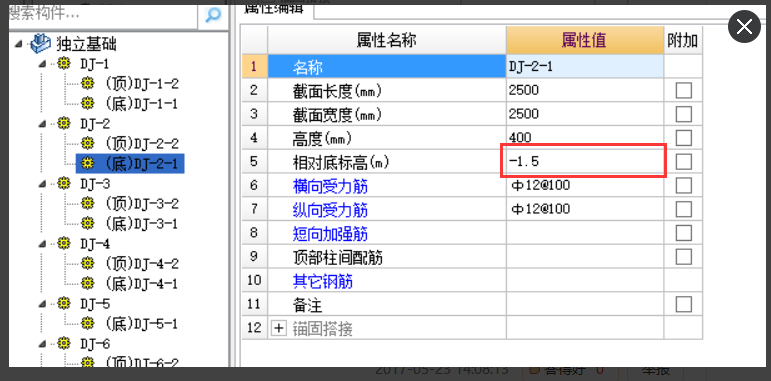This screenshot has width=771, height=381.
Task: Click the gear icon of (顶)DJ-3-2
Action: click(88, 204)
